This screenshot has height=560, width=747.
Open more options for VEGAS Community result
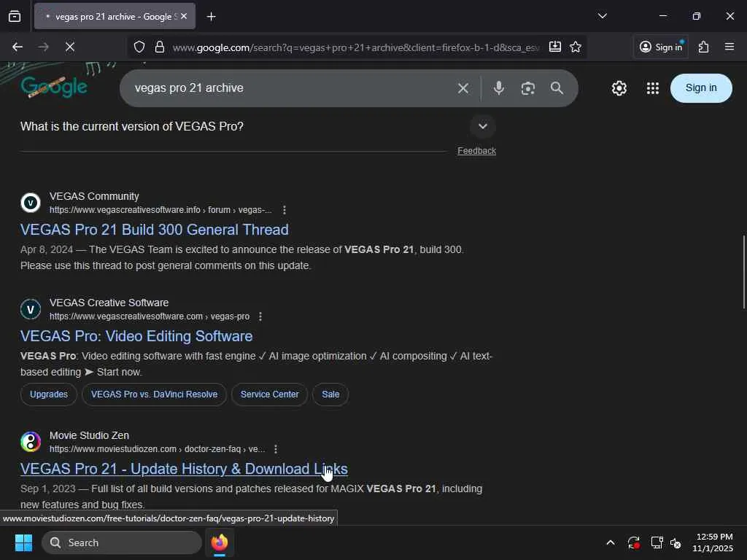click(x=285, y=210)
